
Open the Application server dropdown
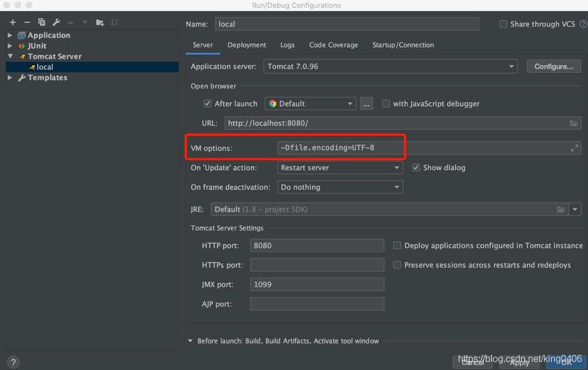click(x=390, y=66)
